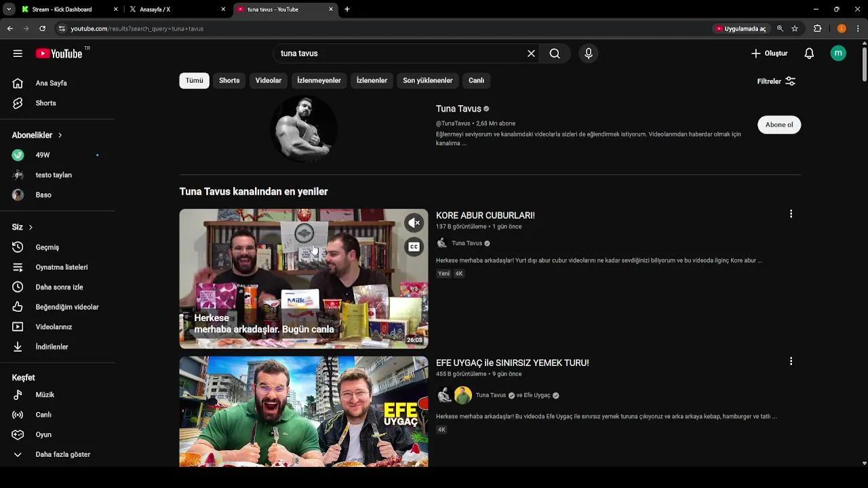The image size is (868, 488).
Task: Click the Oluştur create button
Action: 769,54
